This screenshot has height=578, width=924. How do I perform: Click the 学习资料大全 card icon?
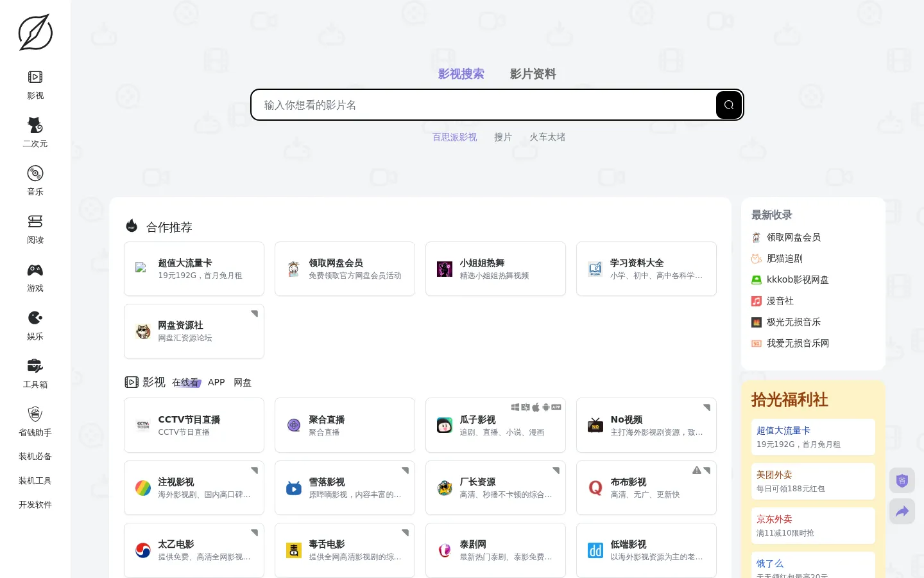point(595,269)
